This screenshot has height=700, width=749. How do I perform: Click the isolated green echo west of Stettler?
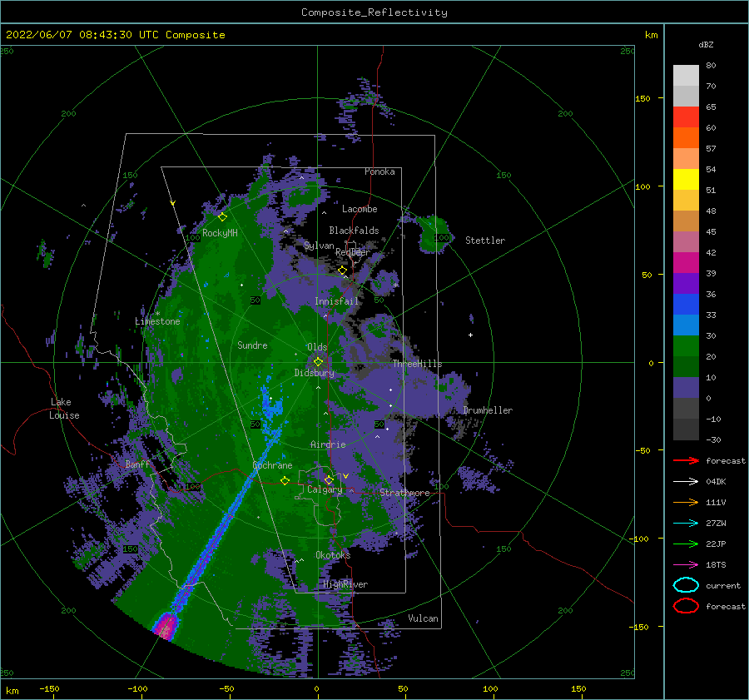[434, 234]
